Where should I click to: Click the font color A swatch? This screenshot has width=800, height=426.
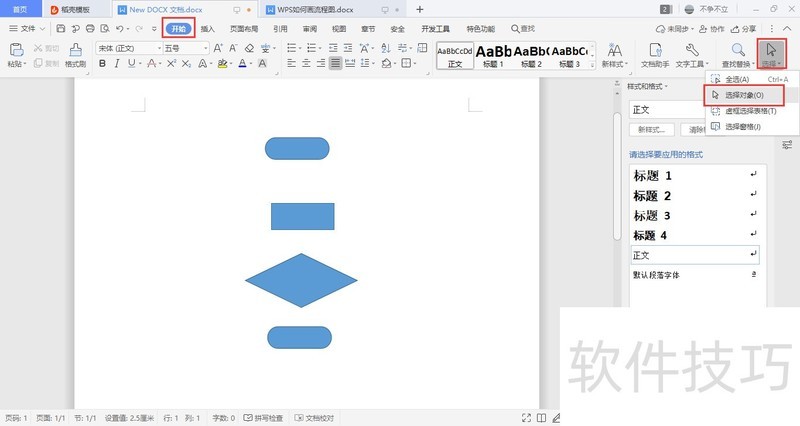(x=242, y=63)
